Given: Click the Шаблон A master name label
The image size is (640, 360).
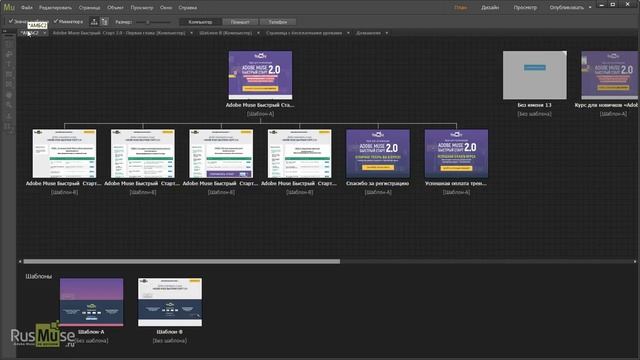Looking at the screenshot, I should [x=91, y=332].
